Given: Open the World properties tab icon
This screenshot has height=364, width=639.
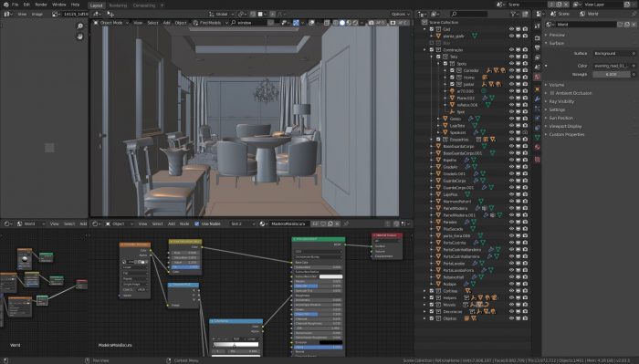Looking at the screenshot, I should click(537, 77).
